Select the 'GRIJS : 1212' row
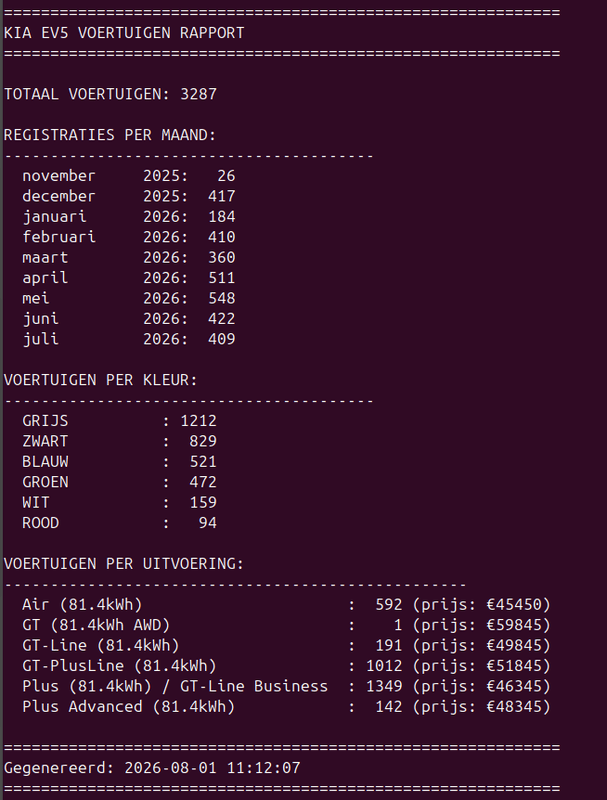This screenshot has width=607, height=800. pos(119,421)
